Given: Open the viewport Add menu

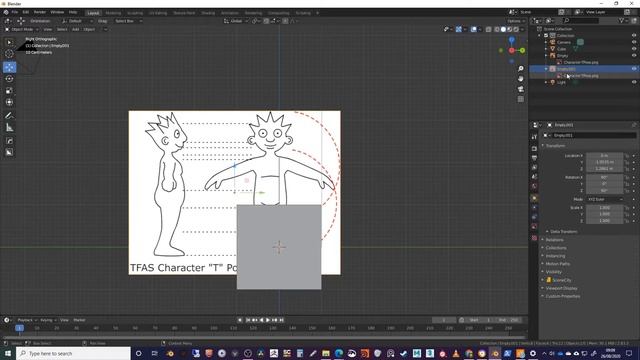Looking at the screenshot, I should coord(76,29).
